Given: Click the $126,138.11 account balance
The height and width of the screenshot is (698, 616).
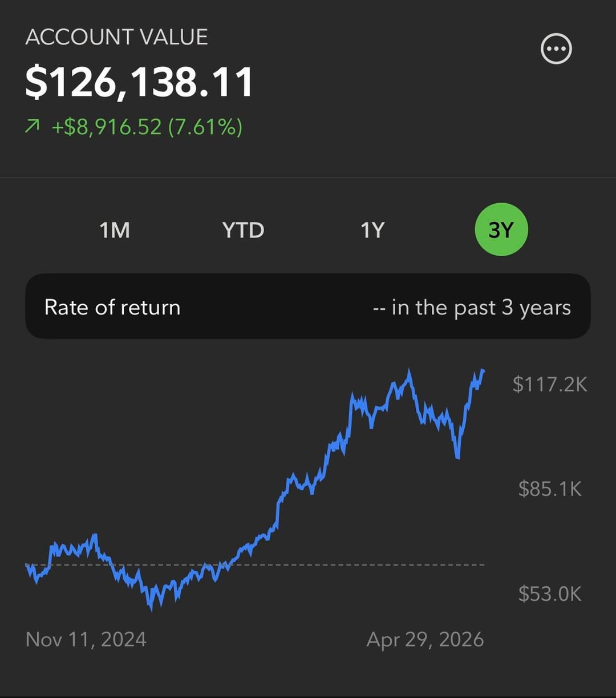Looking at the screenshot, I should click(139, 83).
